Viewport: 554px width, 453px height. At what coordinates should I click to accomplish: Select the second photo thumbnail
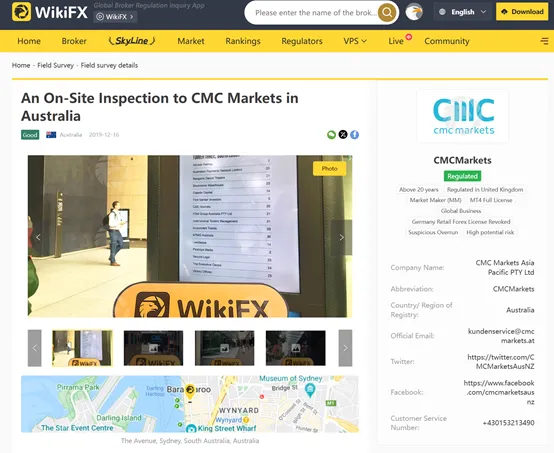(x=153, y=348)
